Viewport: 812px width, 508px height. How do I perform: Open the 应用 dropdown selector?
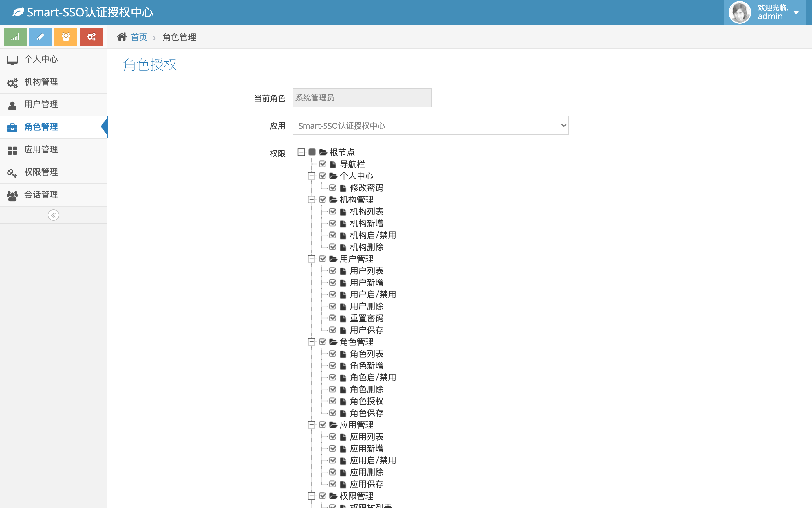point(431,125)
